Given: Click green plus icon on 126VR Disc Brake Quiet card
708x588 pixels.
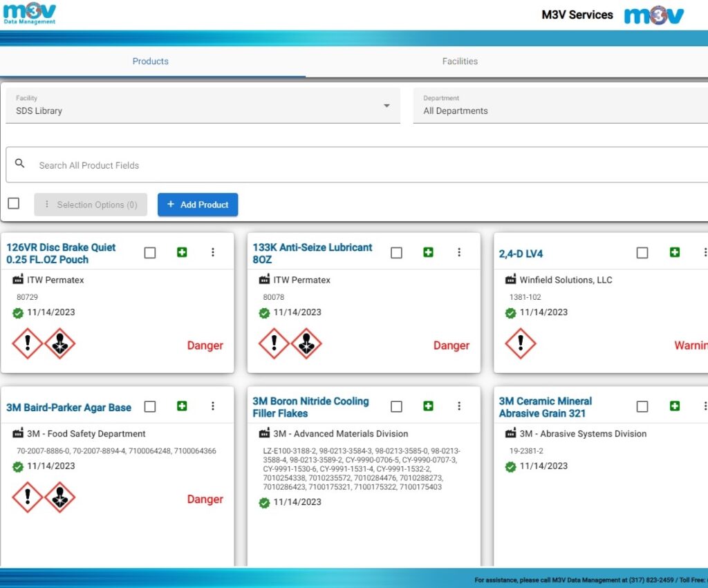Looking at the screenshot, I should [x=182, y=252].
